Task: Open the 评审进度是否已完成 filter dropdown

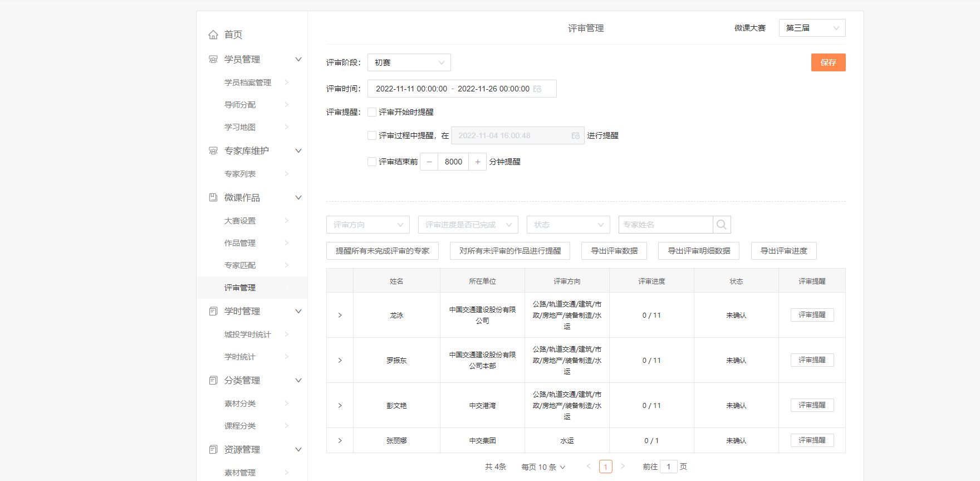Action: pos(468,225)
